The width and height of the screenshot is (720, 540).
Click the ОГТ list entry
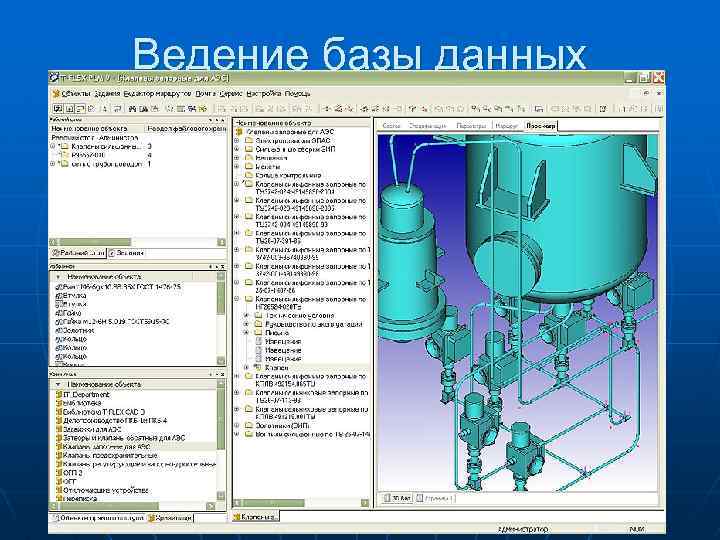click(x=69, y=482)
